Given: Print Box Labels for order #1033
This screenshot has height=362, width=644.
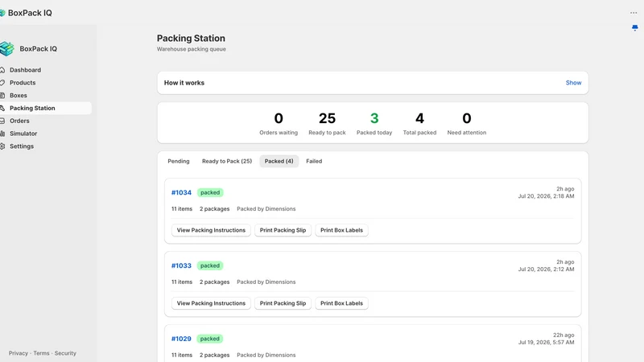Looking at the screenshot, I should pos(341,303).
